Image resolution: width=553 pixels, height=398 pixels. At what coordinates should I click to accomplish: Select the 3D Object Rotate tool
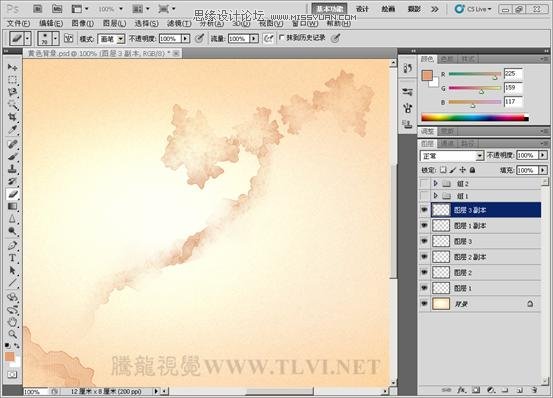(12, 297)
